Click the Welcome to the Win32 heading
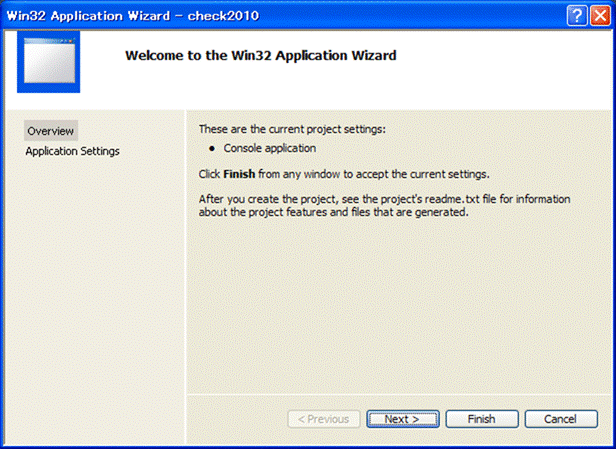The image size is (616, 449). click(260, 55)
